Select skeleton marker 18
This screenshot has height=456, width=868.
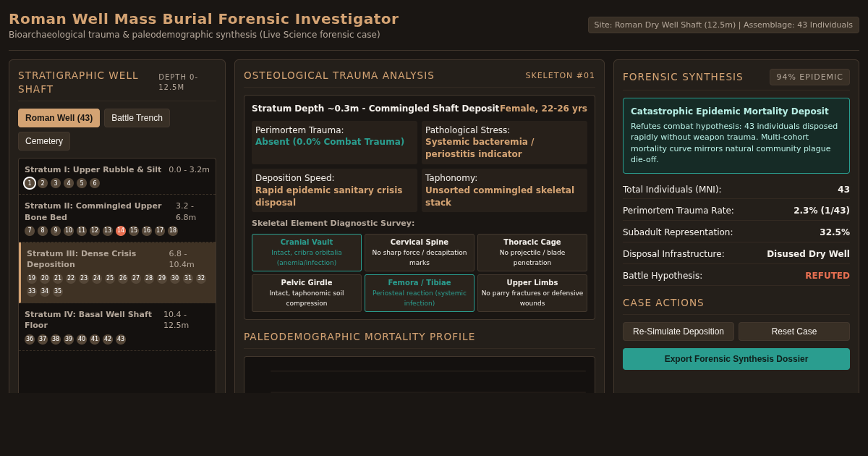(x=173, y=231)
